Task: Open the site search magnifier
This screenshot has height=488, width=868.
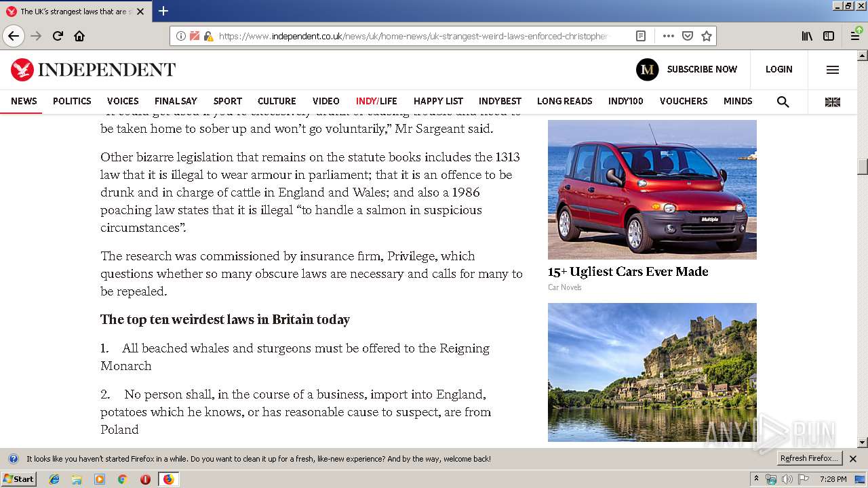Action: [x=783, y=102]
